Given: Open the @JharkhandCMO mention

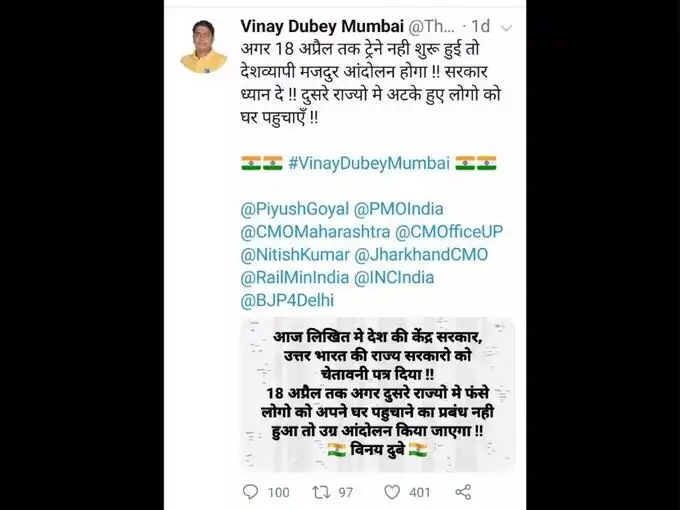Looking at the screenshot, I should pos(421,255).
